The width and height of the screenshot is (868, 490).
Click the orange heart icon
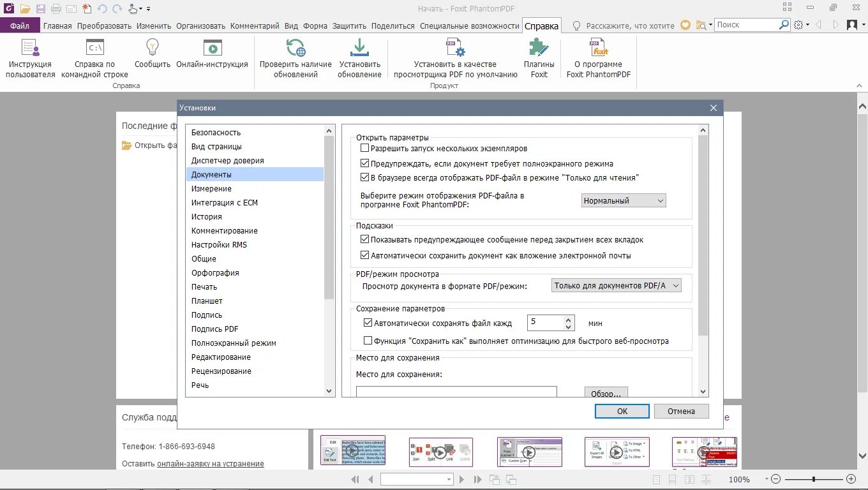[685, 25]
